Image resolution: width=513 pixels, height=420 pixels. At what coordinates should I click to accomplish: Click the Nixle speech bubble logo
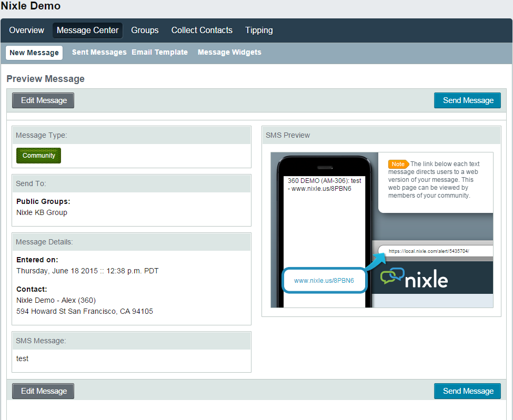tap(393, 276)
